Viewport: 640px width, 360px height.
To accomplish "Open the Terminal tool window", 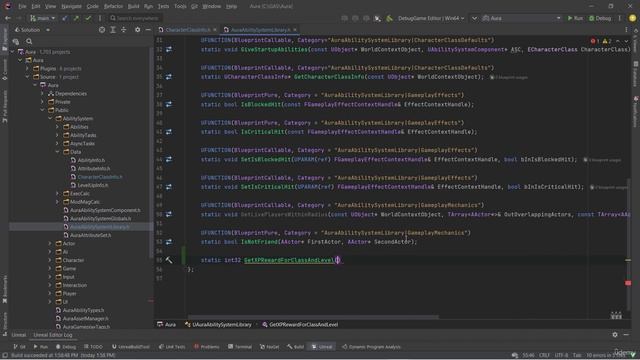I will (240, 347).
